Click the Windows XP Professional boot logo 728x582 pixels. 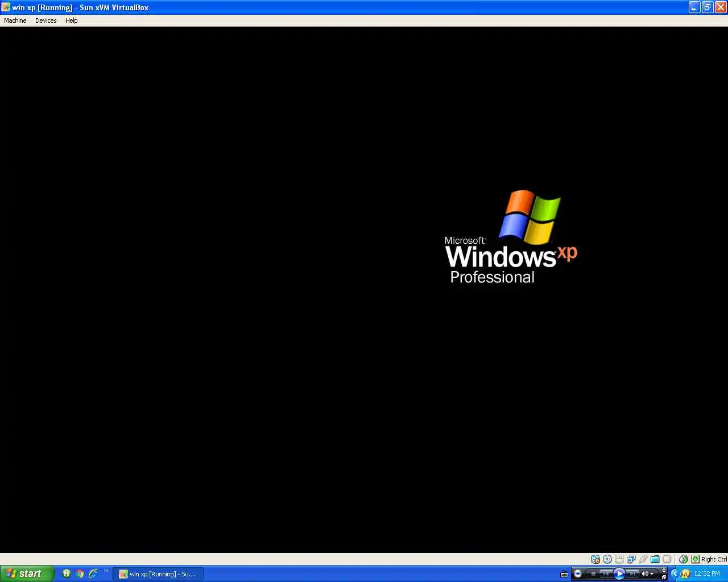click(x=511, y=237)
